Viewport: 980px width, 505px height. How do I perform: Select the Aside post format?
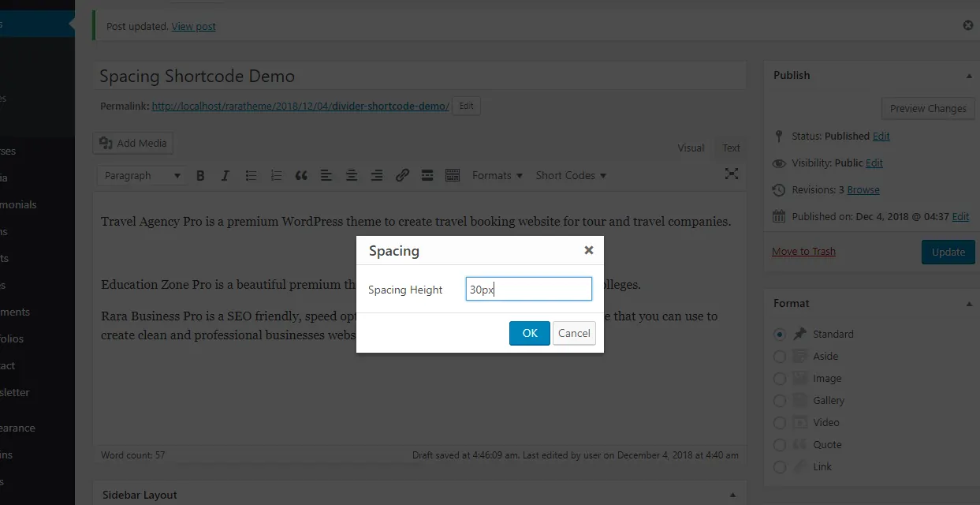780,356
